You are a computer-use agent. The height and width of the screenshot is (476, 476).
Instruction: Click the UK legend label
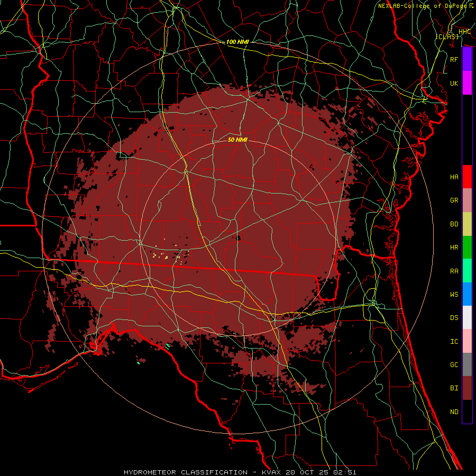[x=454, y=83]
